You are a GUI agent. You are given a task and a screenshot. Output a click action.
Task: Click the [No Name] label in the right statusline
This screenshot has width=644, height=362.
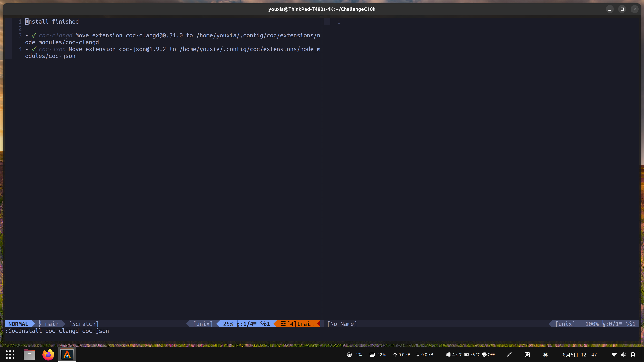[x=342, y=324]
